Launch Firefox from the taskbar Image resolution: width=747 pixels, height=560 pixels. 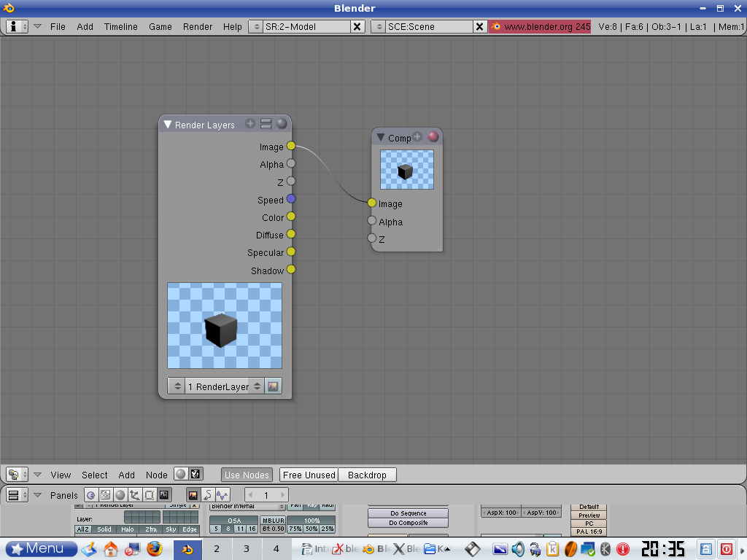(154, 548)
